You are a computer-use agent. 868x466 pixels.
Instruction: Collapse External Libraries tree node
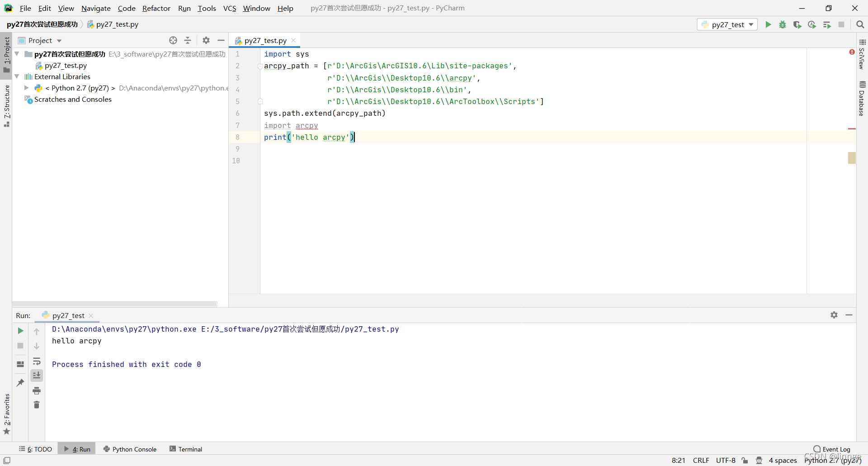(17, 76)
